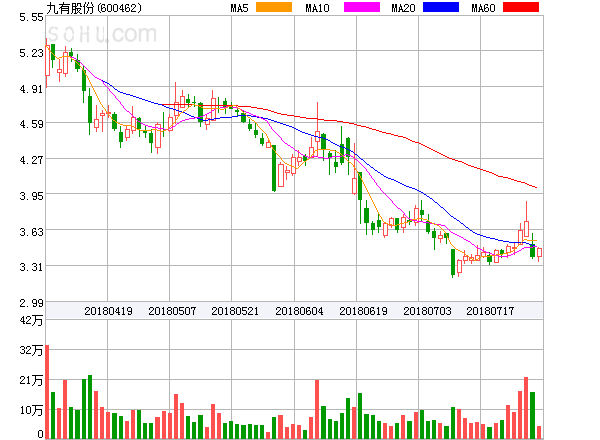Viewport: 600px width, 440px height.
Task: Click the right end of the red MA60 line
Action: click(x=536, y=187)
